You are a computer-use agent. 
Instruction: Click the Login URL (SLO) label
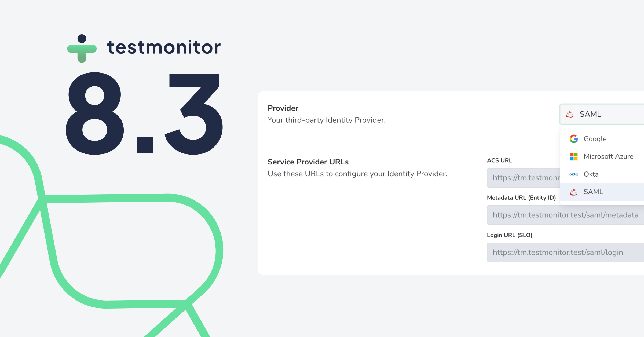point(510,235)
